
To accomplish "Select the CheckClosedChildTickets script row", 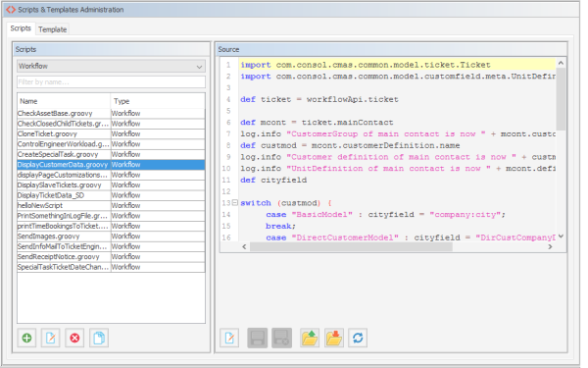I will click(x=111, y=124).
